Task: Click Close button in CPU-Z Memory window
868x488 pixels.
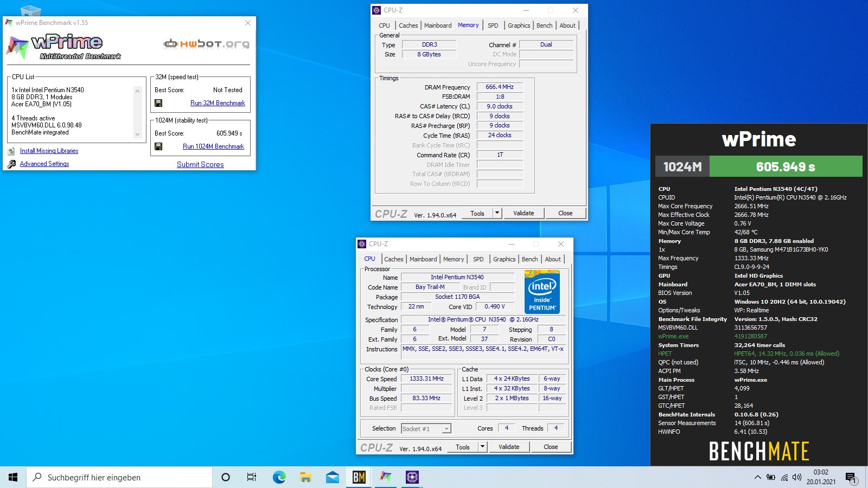Action: [565, 213]
